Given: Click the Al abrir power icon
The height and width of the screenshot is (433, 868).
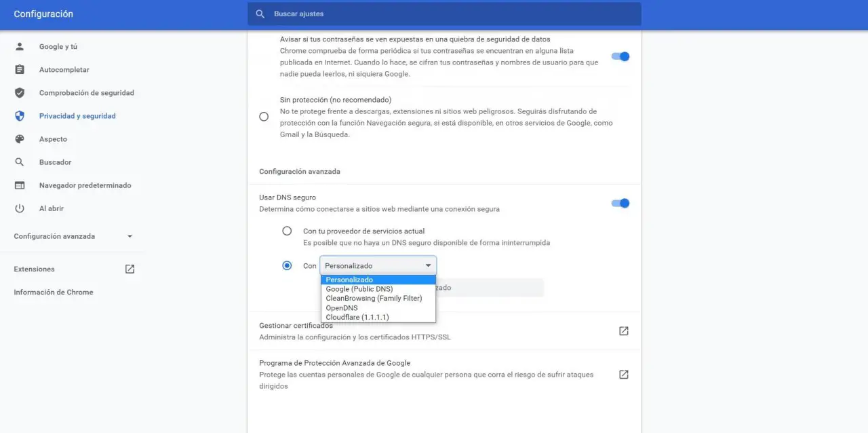Looking at the screenshot, I should click(20, 208).
